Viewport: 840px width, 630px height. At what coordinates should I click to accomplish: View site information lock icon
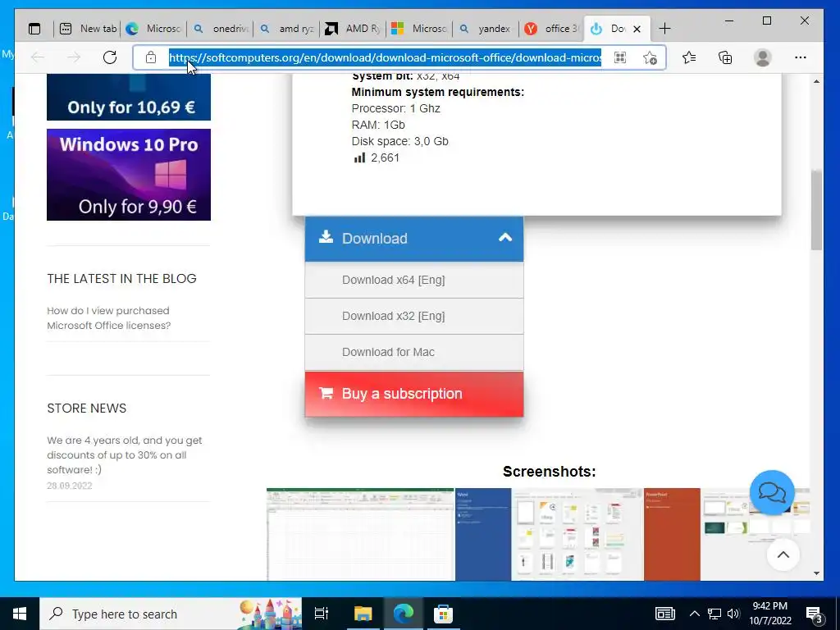[151, 57]
